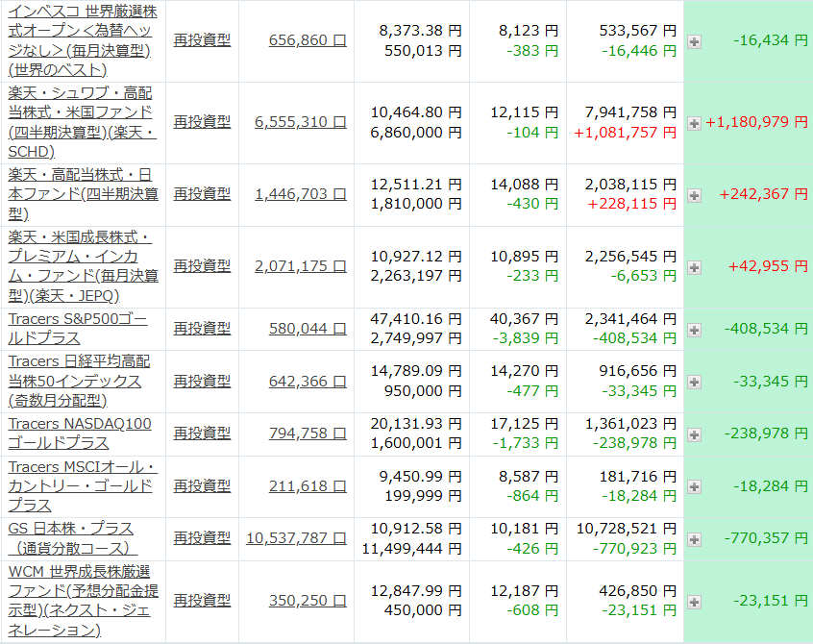The width and height of the screenshot is (813, 644).
Task: Click holdings quantity 794,758 口
Action: [x=308, y=433]
